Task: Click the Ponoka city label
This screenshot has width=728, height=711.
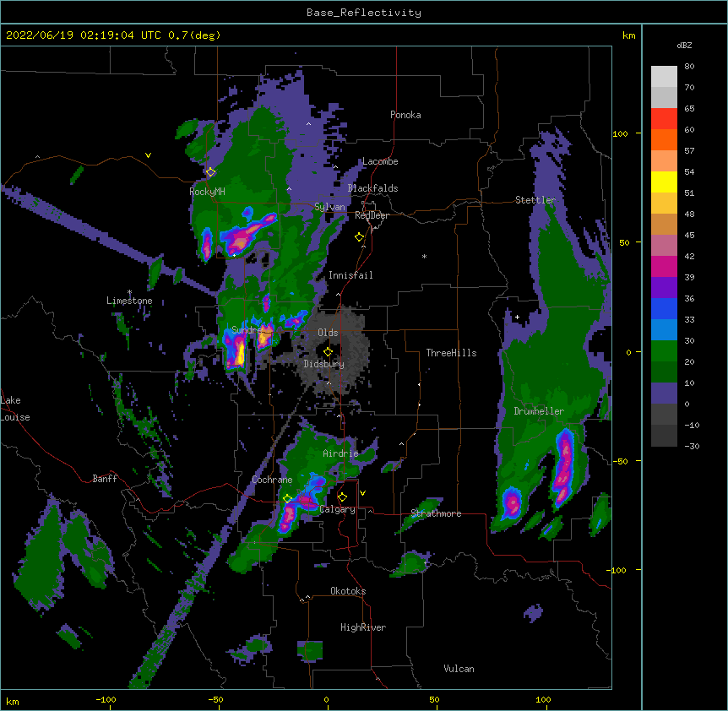Action: [x=405, y=115]
